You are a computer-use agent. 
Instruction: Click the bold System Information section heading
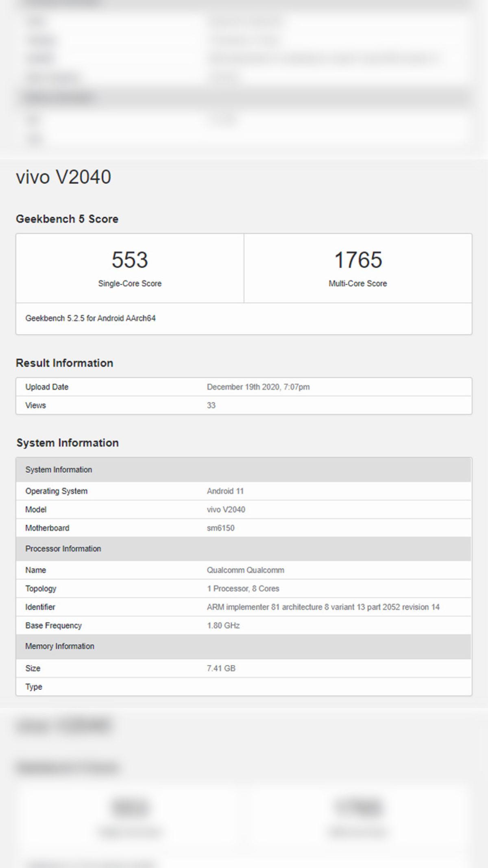click(x=68, y=443)
